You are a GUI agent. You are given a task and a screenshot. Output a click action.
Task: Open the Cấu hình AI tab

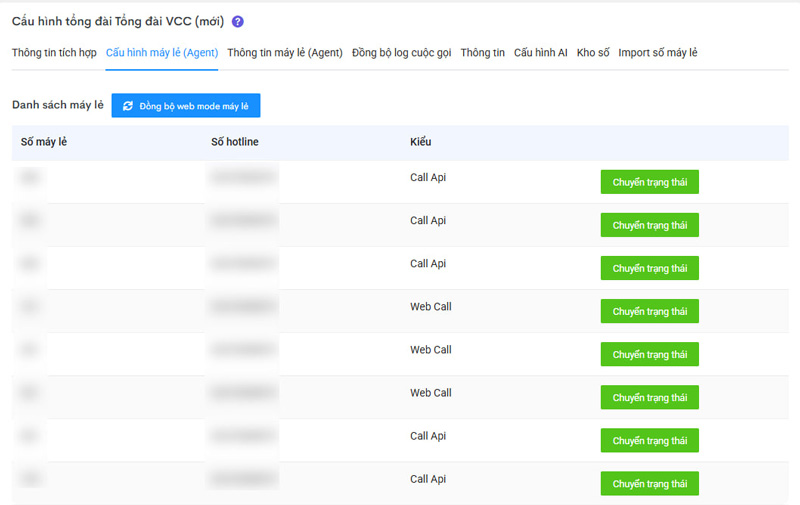541,53
